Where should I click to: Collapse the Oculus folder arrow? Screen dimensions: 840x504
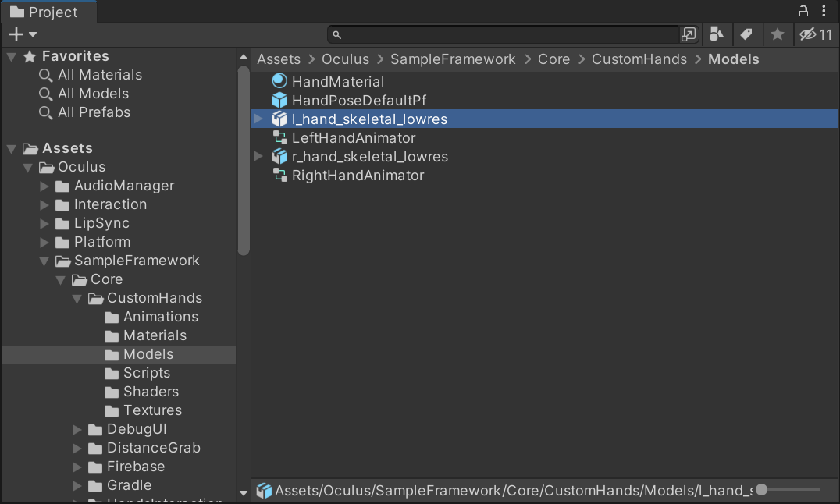(28, 167)
